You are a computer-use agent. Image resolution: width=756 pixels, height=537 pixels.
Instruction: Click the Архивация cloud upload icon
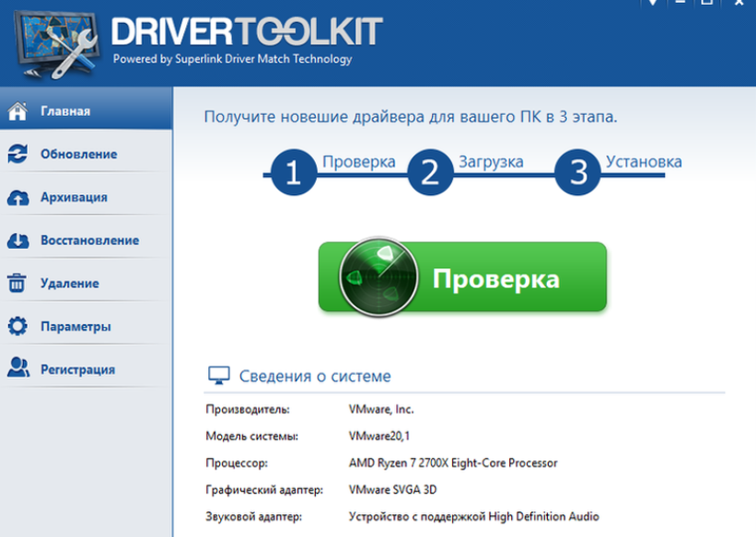click(x=17, y=196)
